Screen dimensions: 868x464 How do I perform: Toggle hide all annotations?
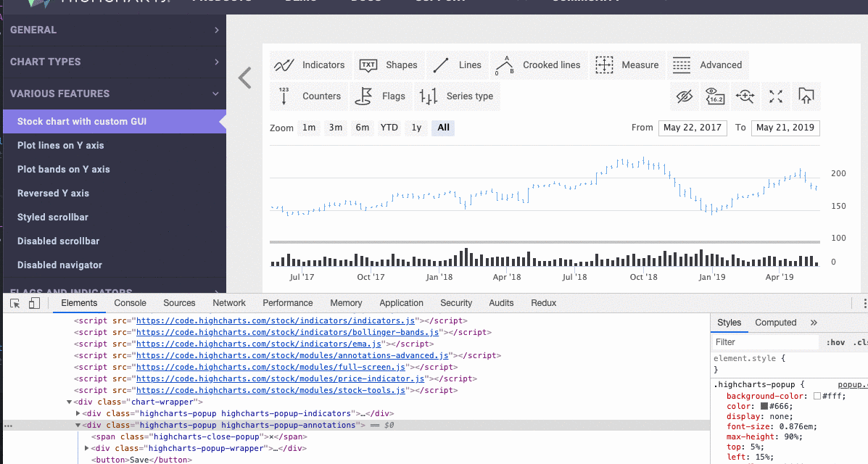[x=684, y=96]
